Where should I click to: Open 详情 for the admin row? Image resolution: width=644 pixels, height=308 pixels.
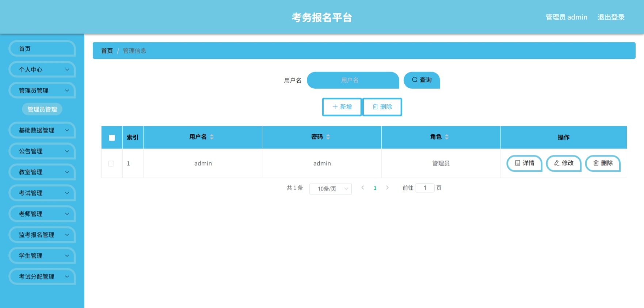click(524, 163)
